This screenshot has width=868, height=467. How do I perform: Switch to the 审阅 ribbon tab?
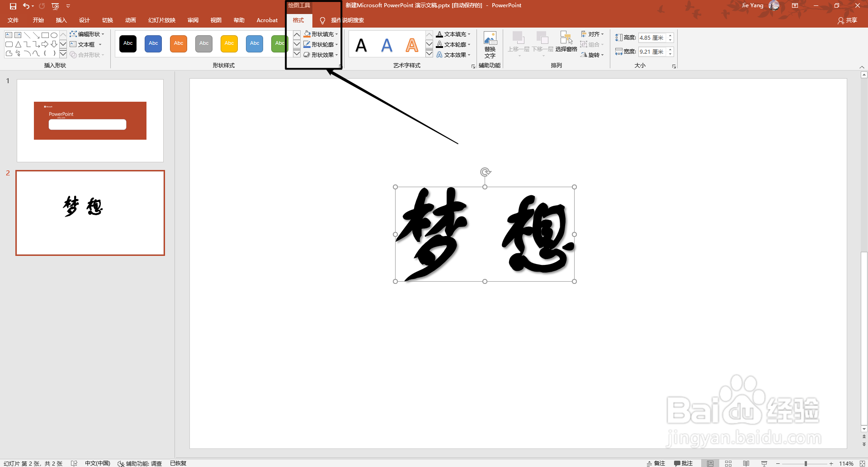click(193, 20)
